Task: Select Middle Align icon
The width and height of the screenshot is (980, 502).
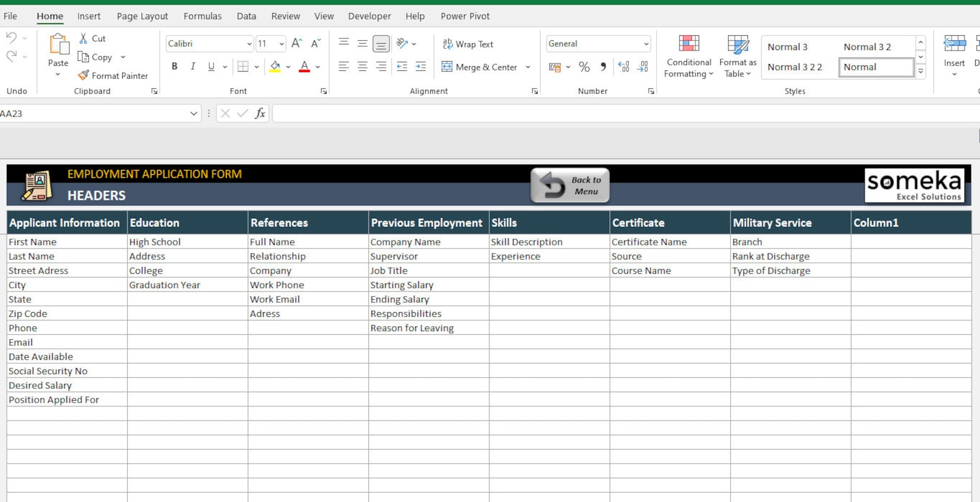Action: click(362, 43)
